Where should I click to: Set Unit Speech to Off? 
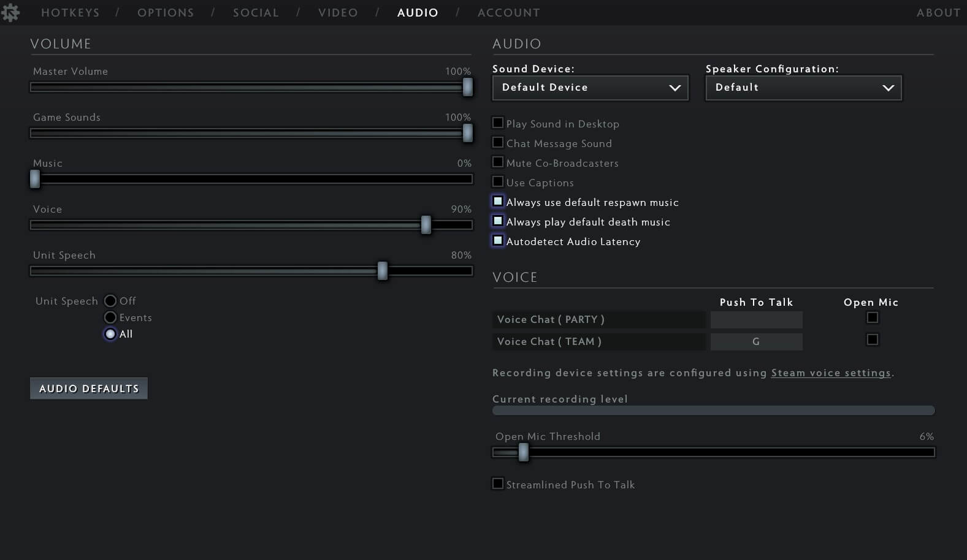coord(110,301)
